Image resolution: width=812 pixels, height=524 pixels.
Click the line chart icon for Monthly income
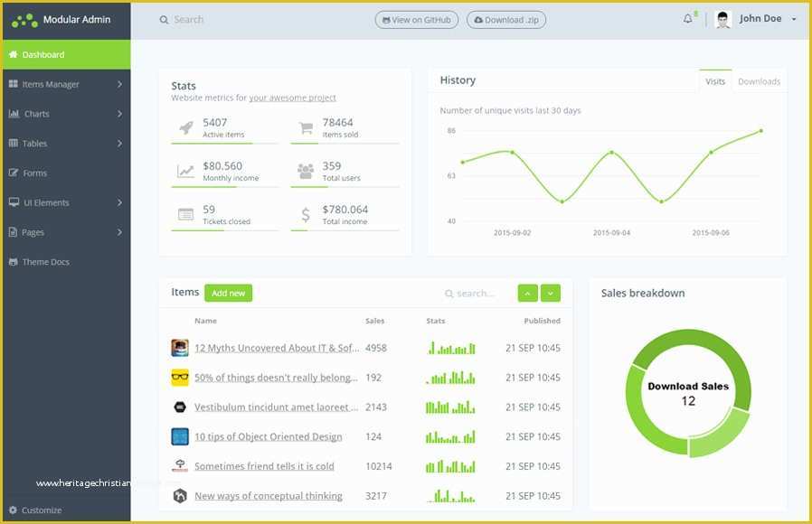pyautogui.click(x=185, y=171)
